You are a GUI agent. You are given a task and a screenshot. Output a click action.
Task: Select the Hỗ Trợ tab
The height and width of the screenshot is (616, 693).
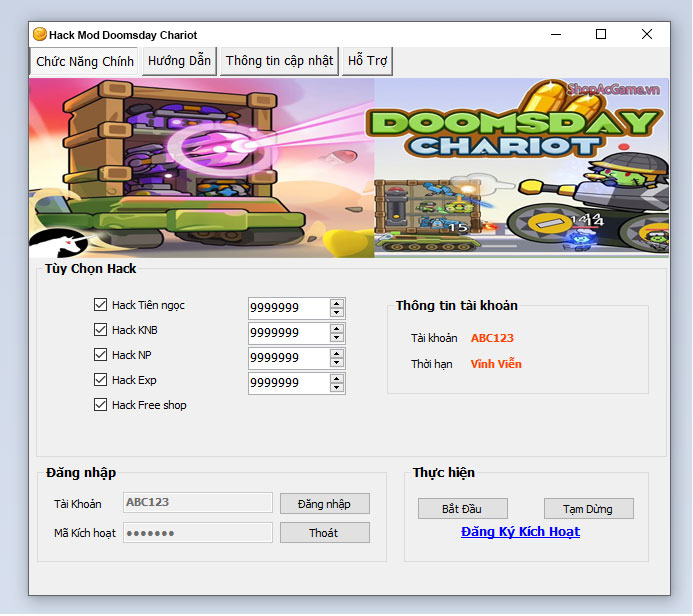pyautogui.click(x=367, y=61)
